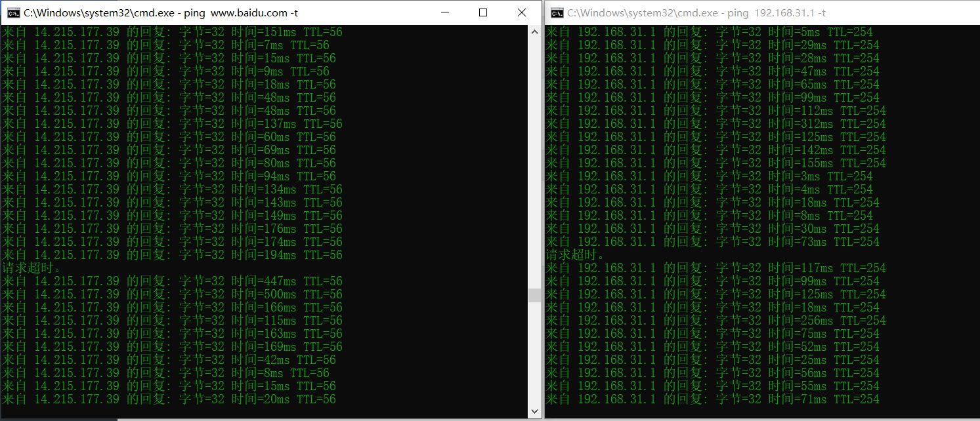Screen dimensions: 980x421
Task: Click baidu reply line with 时间=69ms
Action: [x=169, y=150]
